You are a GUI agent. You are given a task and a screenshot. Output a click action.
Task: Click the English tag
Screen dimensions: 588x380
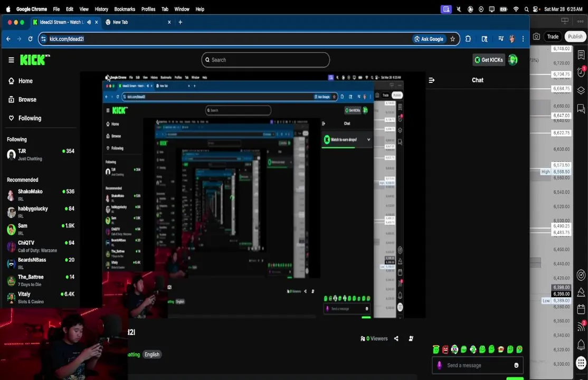click(152, 355)
